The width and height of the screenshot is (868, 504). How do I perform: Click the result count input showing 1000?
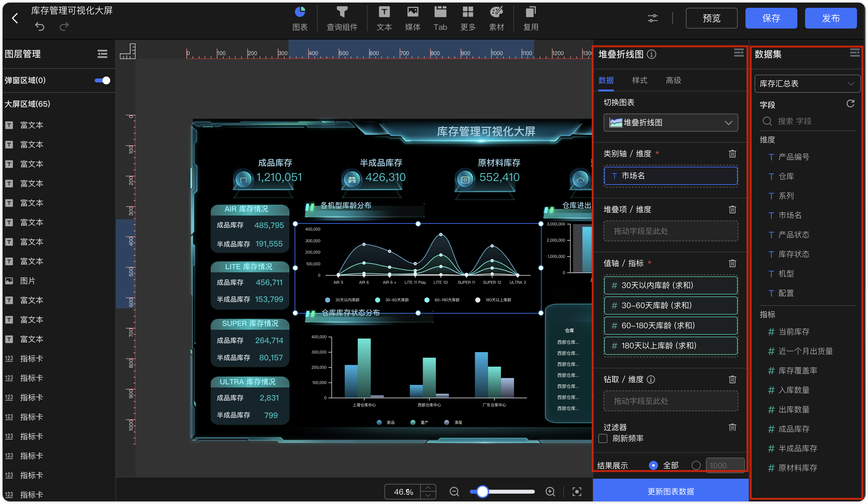pos(725,465)
